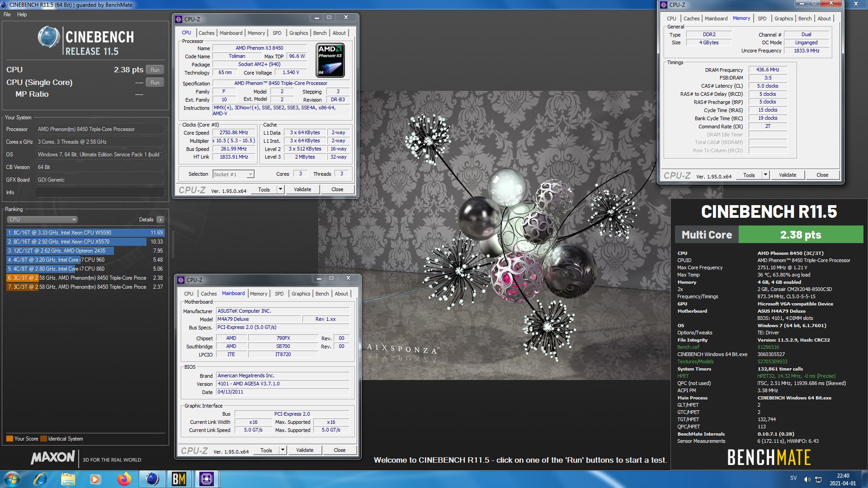Launch Firefox from the taskbar
868x488 pixels.
(x=123, y=479)
